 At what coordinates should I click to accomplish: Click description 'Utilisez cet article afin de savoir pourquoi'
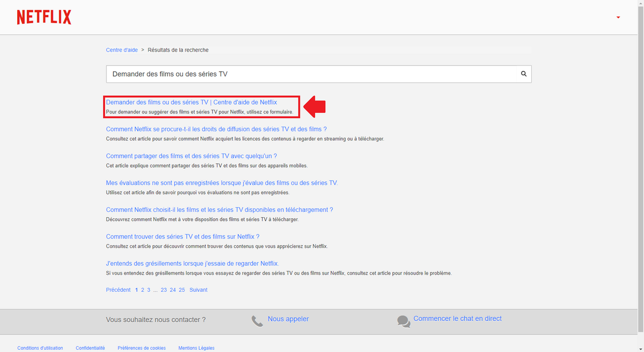click(x=197, y=192)
